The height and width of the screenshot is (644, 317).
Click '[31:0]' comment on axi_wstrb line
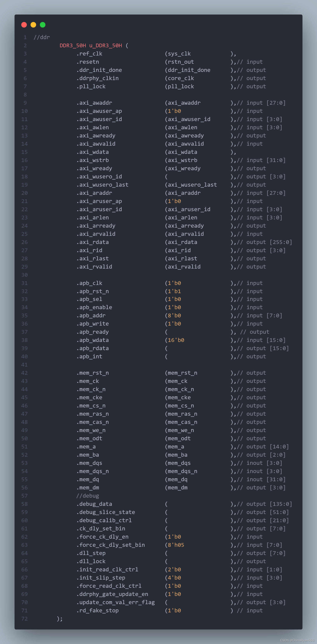click(x=276, y=160)
